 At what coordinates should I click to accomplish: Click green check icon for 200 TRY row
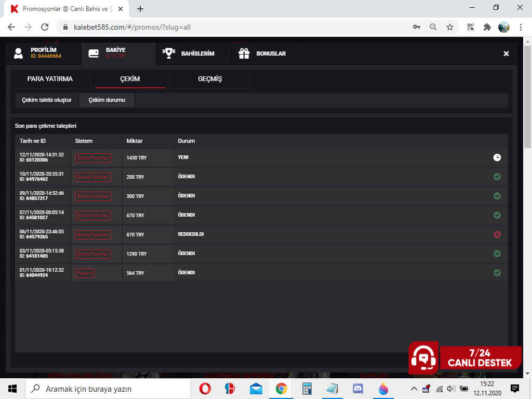497,177
